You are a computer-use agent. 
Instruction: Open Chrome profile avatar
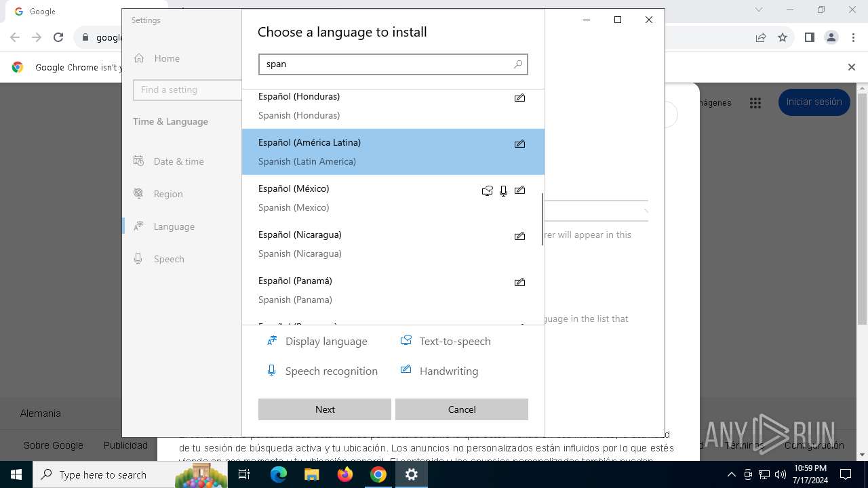point(831,38)
